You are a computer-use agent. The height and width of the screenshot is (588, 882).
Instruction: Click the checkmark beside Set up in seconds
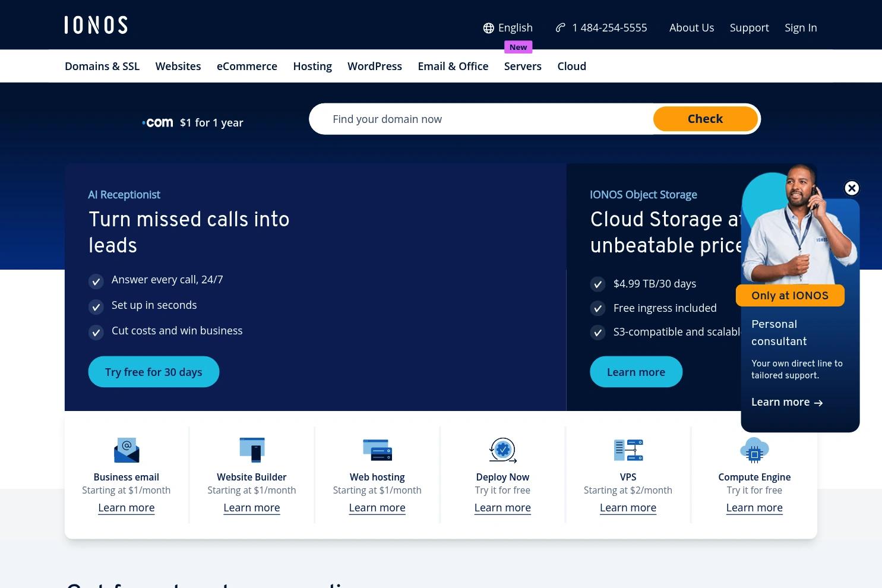click(96, 306)
